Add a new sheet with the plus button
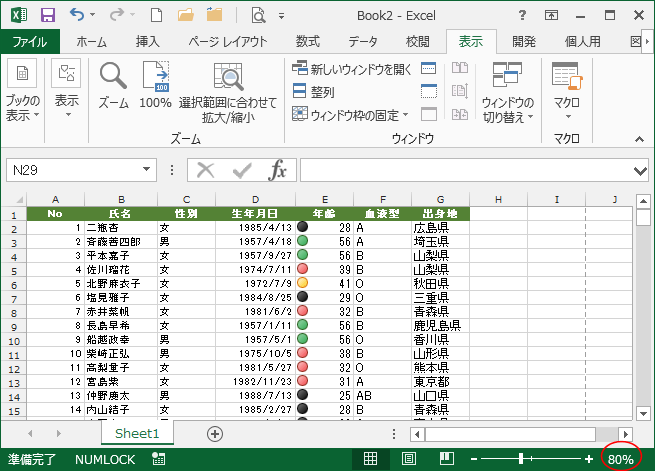655x471 pixels. tap(214, 433)
